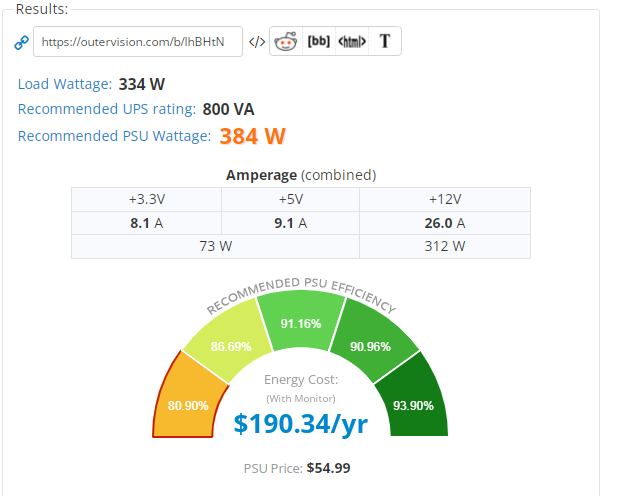The width and height of the screenshot is (619, 496).
Task: Select the 90.96% green efficiency segment
Action: point(371,342)
